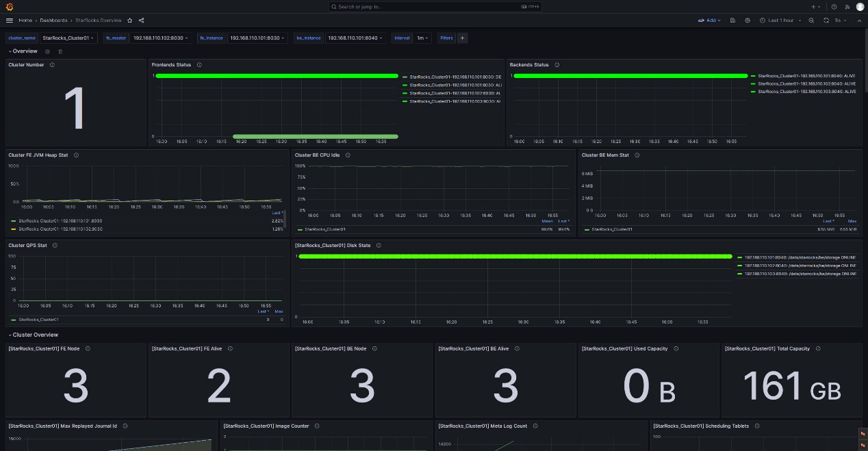Delete the Overview row with trash icon
The height and width of the screenshot is (451, 868).
60,51
